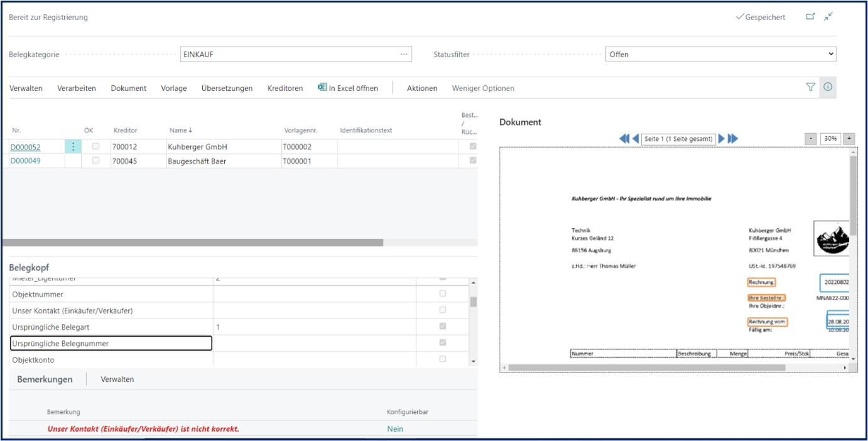
Task: Open Belegkategorie lookup ellipsis
Action: (x=404, y=55)
